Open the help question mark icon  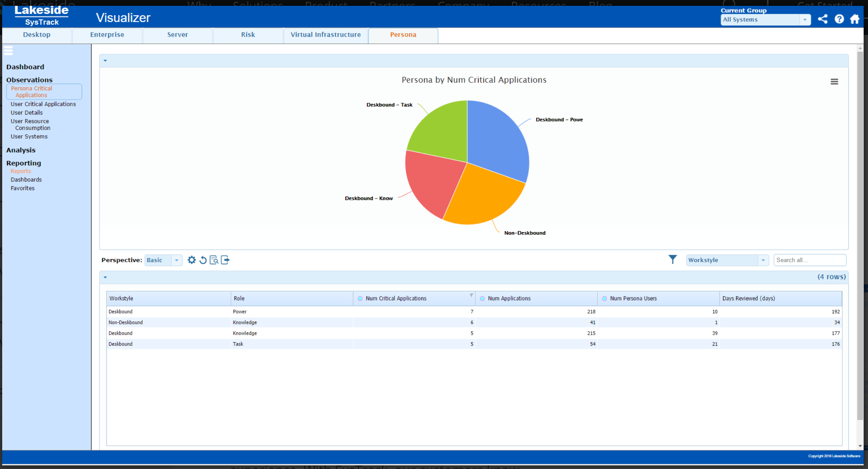pos(839,19)
